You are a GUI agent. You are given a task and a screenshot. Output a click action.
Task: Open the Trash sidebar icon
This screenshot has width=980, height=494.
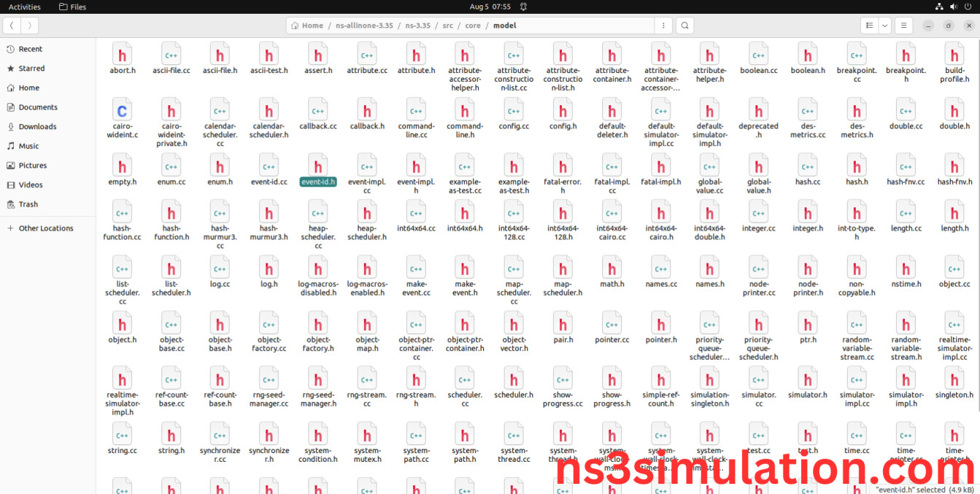(11, 204)
